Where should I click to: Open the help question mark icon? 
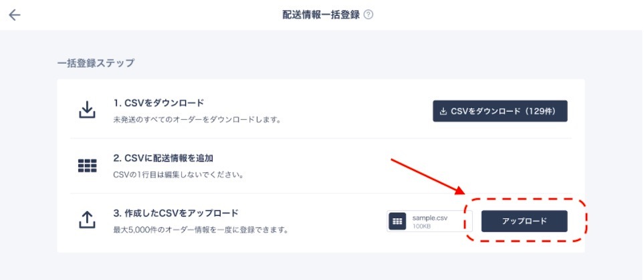click(369, 15)
